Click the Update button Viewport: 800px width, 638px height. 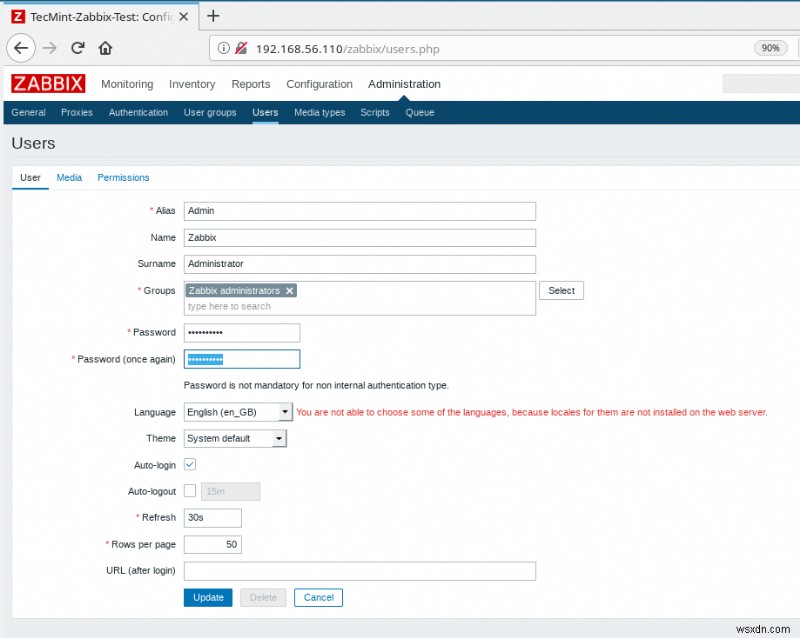pyautogui.click(x=208, y=597)
